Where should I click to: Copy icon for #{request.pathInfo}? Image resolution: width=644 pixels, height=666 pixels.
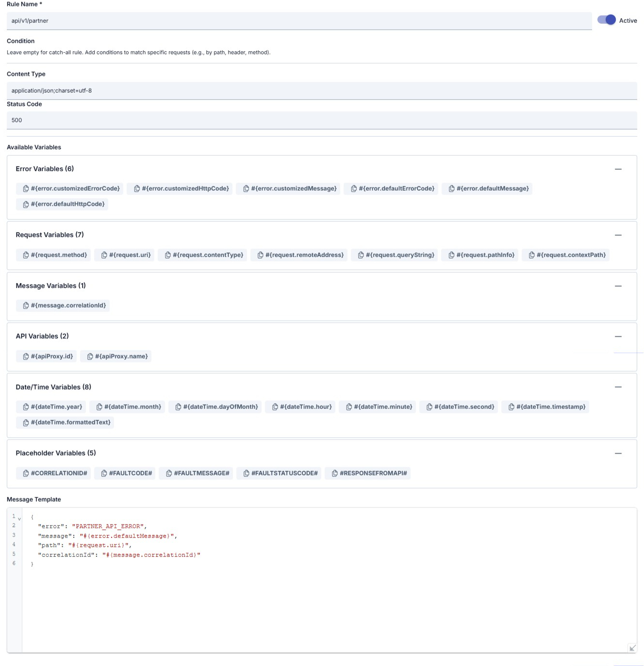point(451,255)
